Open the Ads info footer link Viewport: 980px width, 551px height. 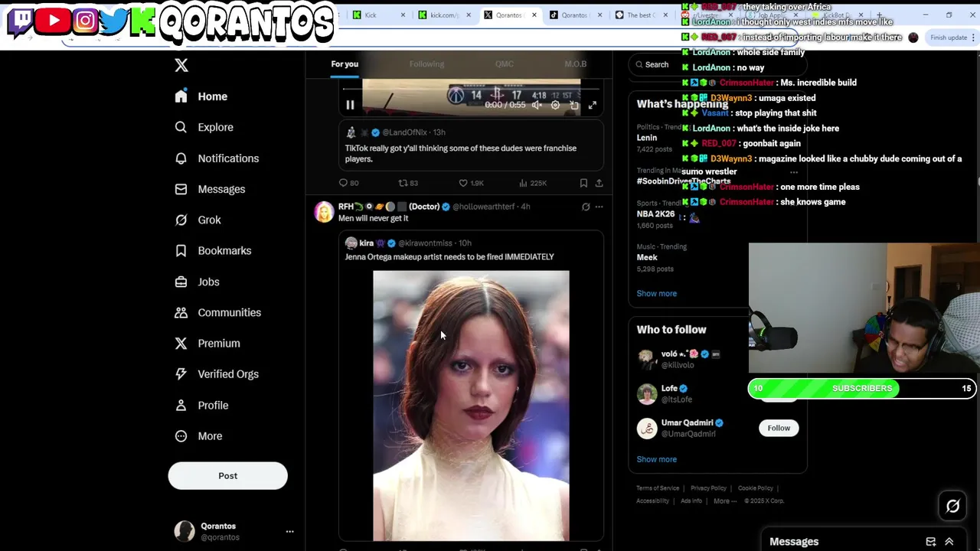[x=691, y=501]
